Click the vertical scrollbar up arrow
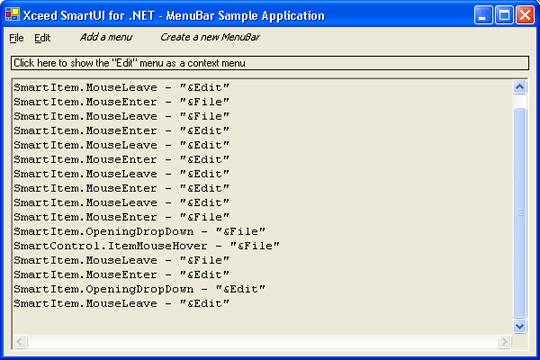 (520, 87)
